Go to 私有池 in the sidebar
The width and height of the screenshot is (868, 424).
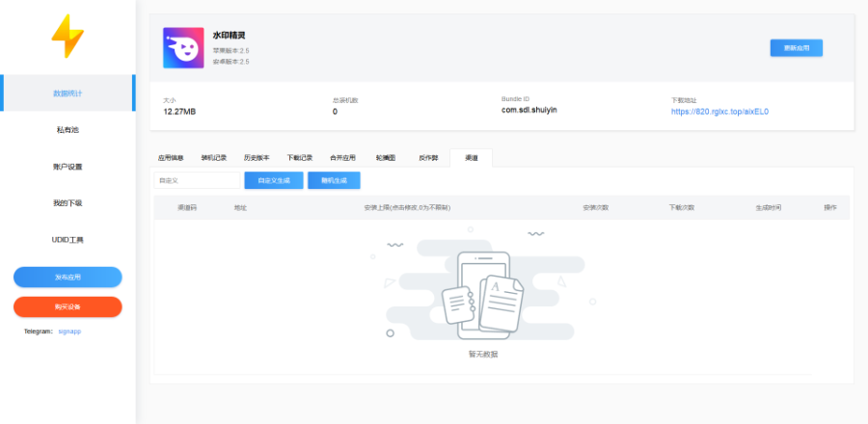coord(68,130)
